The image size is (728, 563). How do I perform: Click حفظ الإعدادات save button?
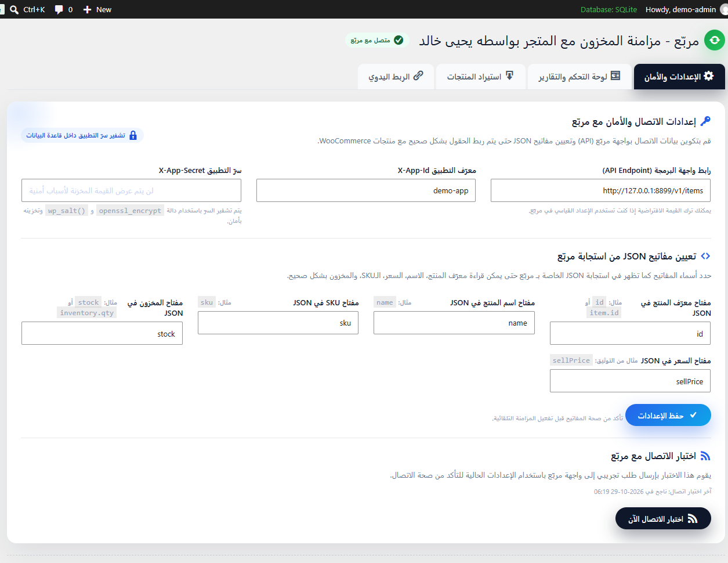668,415
